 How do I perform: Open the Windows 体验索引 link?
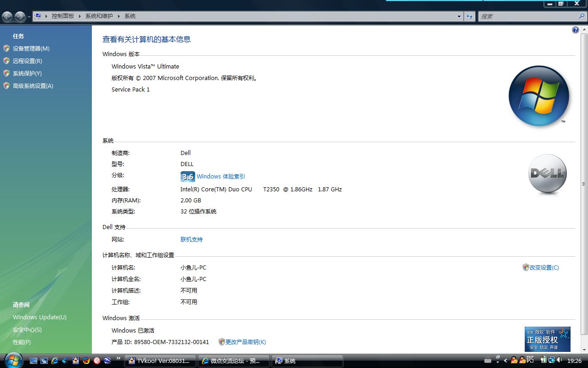pyautogui.click(x=220, y=176)
